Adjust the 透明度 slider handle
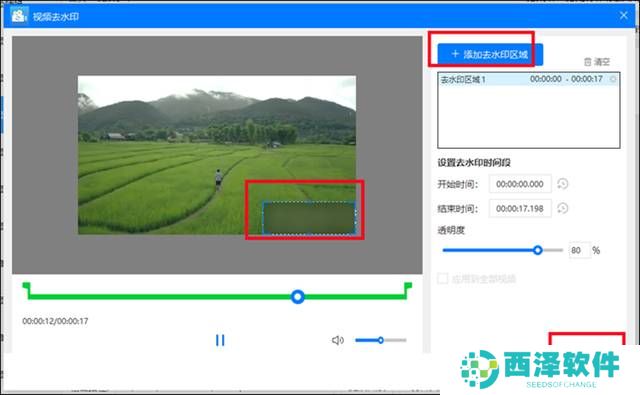The image size is (640, 395). (538, 250)
